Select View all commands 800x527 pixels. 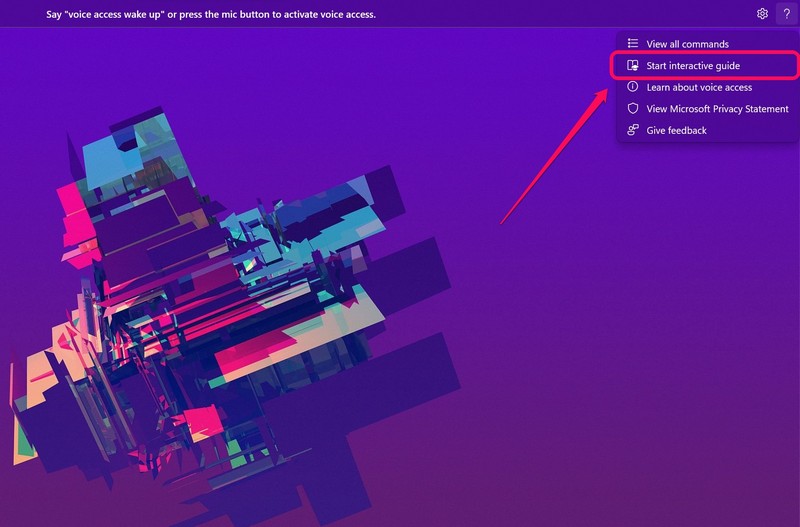point(687,44)
